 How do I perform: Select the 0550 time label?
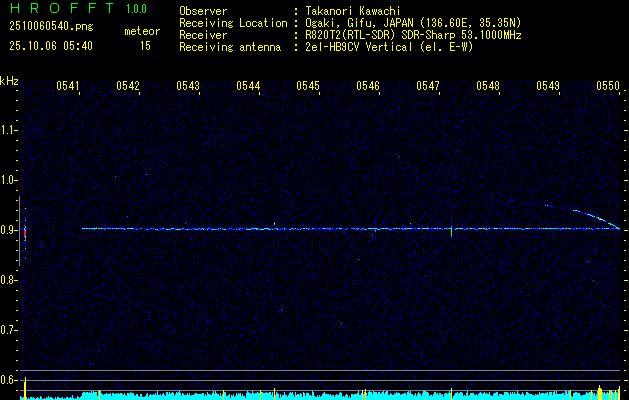(x=608, y=86)
